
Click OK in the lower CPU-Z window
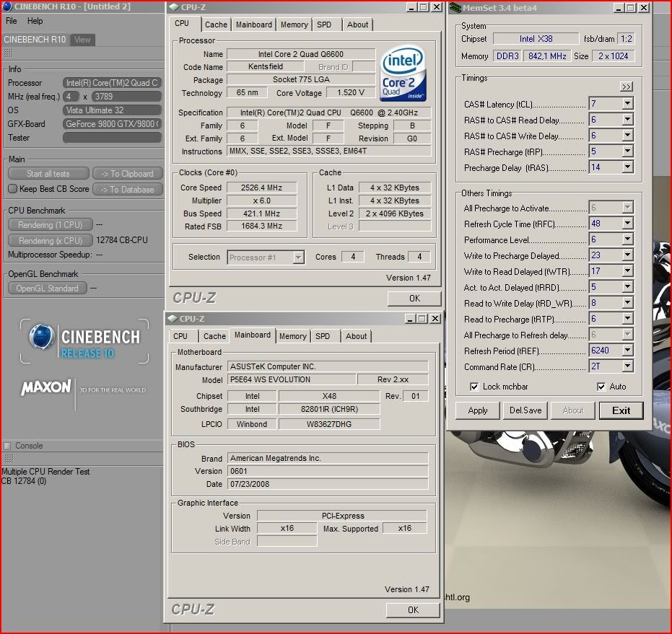point(413,610)
